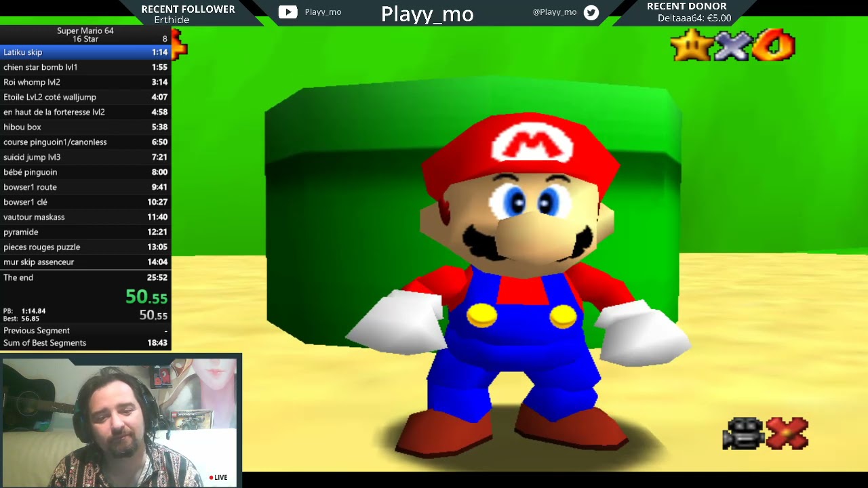
Task: Click Playy_mo label beside YouTube icon
Action: click(323, 12)
